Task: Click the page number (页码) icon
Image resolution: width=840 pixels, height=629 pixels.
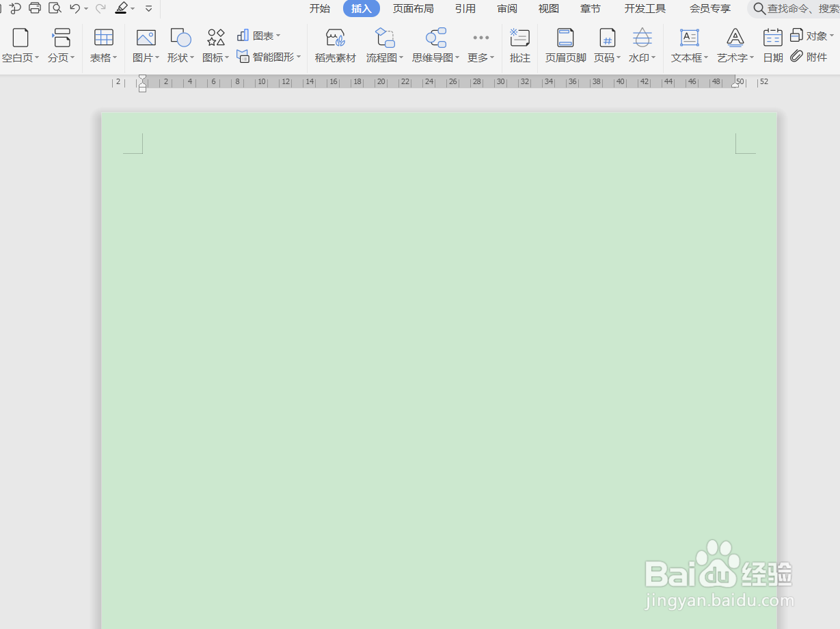Action: click(x=608, y=38)
